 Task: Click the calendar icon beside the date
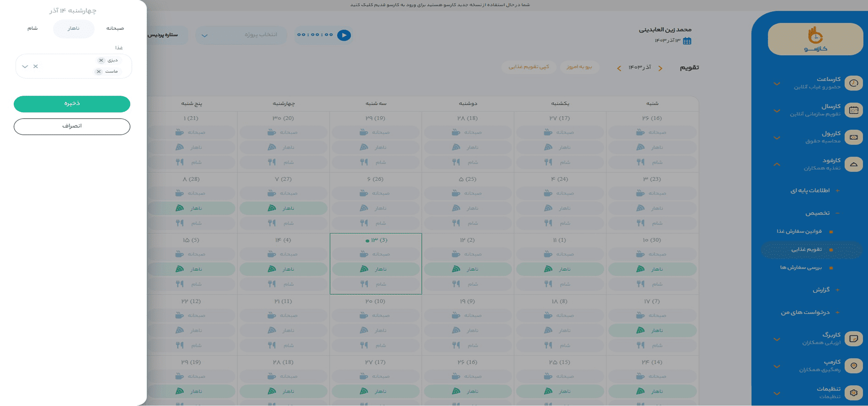pos(687,41)
